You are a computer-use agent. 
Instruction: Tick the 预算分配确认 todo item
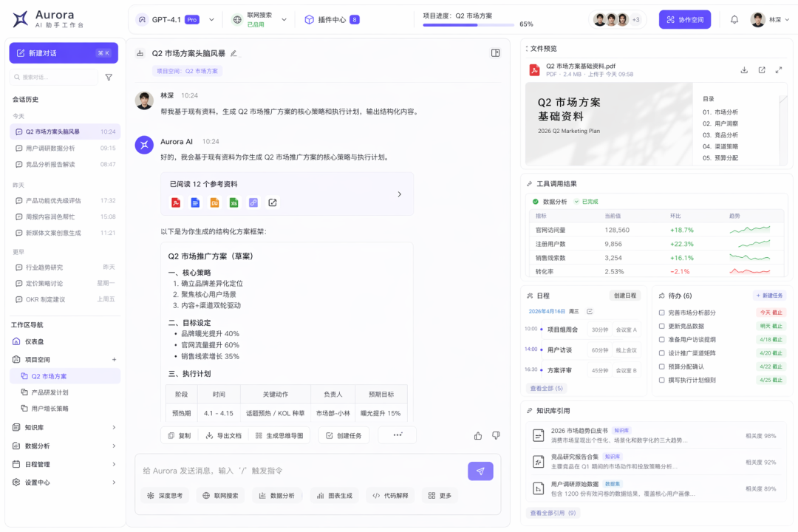(x=661, y=366)
